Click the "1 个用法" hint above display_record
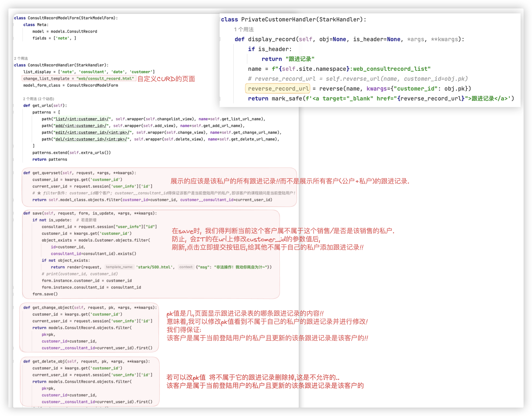532x416 pixels. point(244,30)
